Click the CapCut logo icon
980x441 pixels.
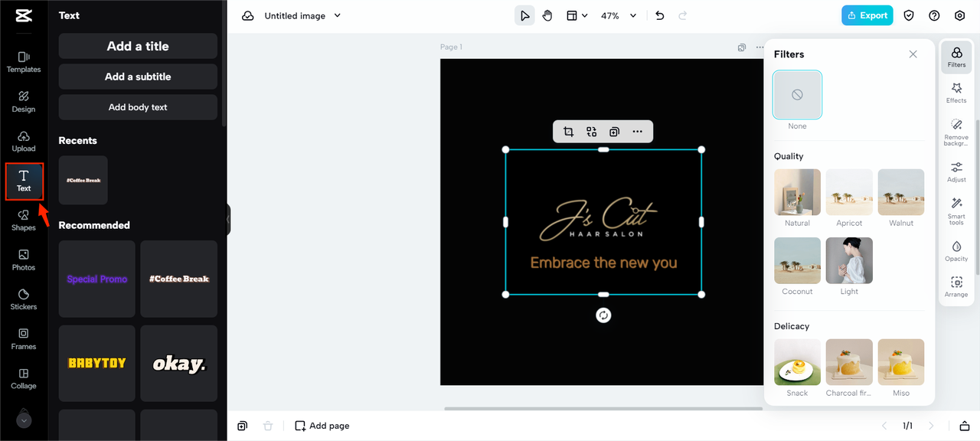[x=23, y=17]
